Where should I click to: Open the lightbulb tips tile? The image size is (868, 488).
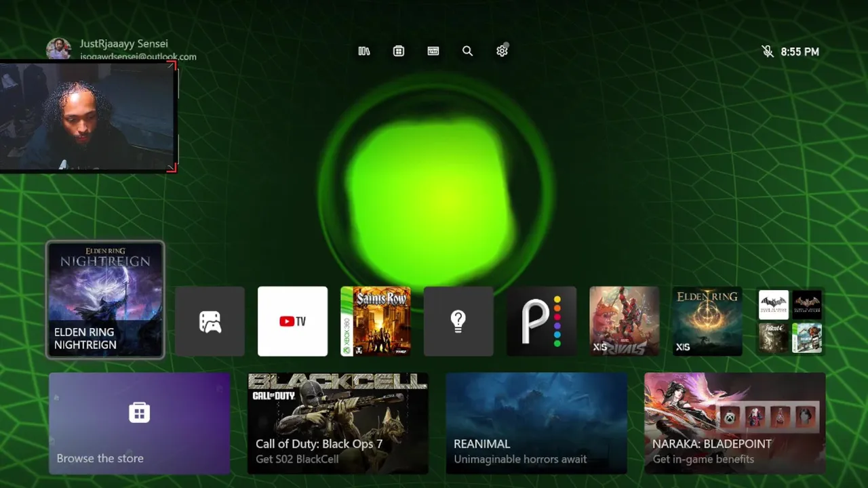458,321
